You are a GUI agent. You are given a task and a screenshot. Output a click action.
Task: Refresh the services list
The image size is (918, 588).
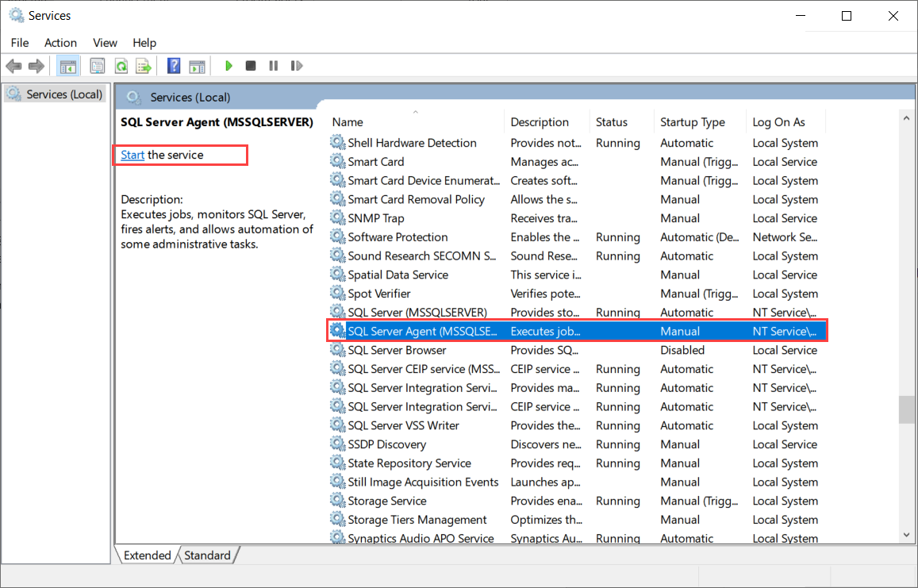pyautogui.click(x=121, y=65)
